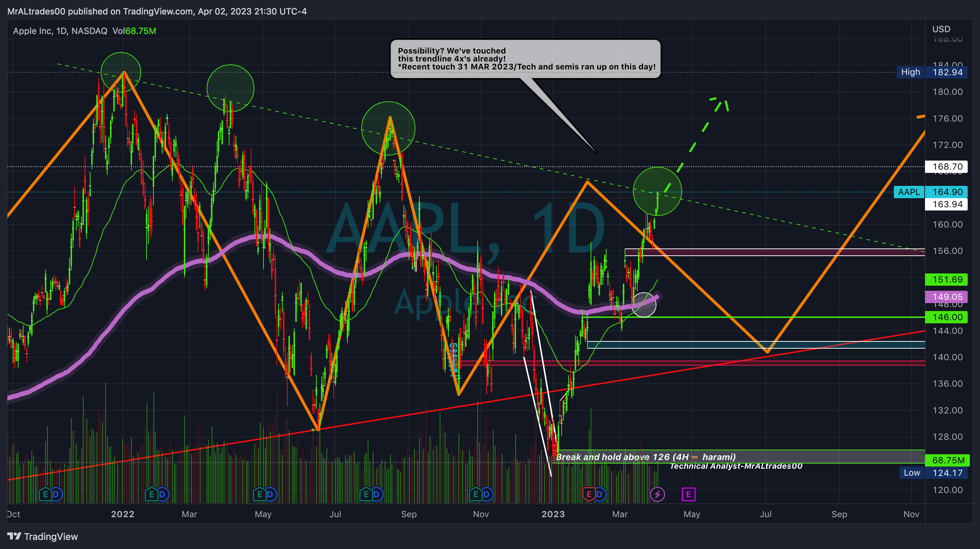Click the earnings E marker for late July 2022
Viewport: 980px width, 549px height.
[366, 495]
